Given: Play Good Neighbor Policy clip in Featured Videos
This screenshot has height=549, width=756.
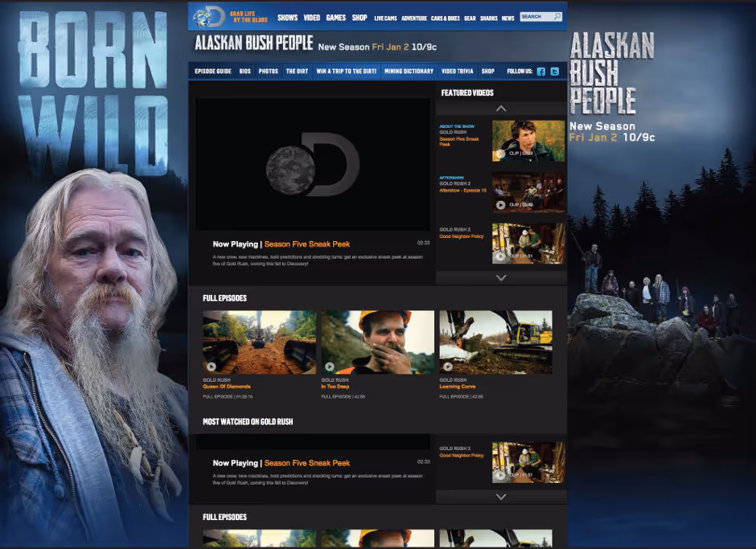Looking at the screenshot, I should 501,256.
